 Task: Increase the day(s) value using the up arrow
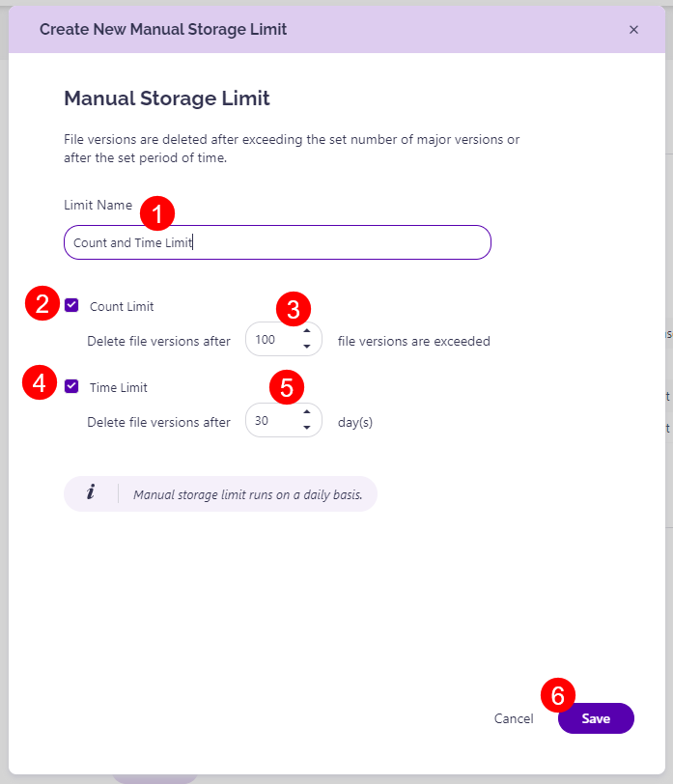click(308, 414)
